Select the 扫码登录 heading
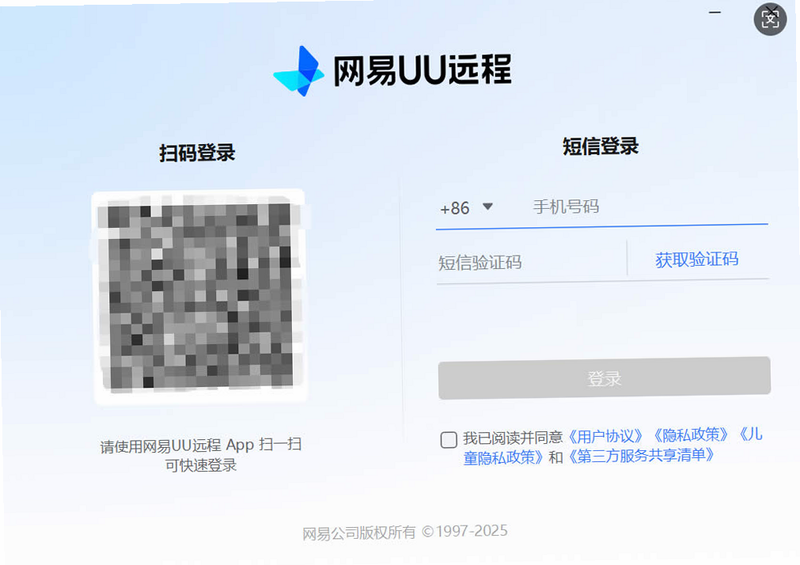Viewport: 800px width, 565px height. [x=197, y=153]
